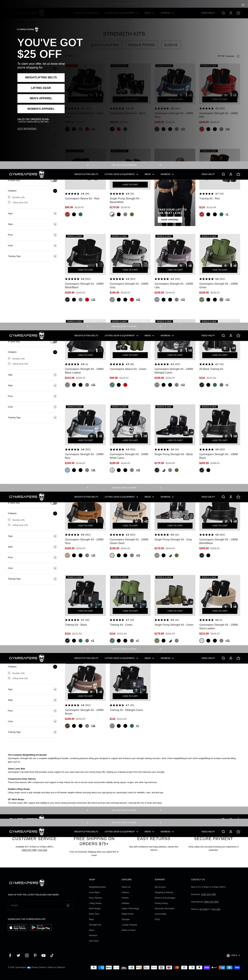Pick red swatch under Gymreapers Sleeve Kit - Green

tap(125, 385)
